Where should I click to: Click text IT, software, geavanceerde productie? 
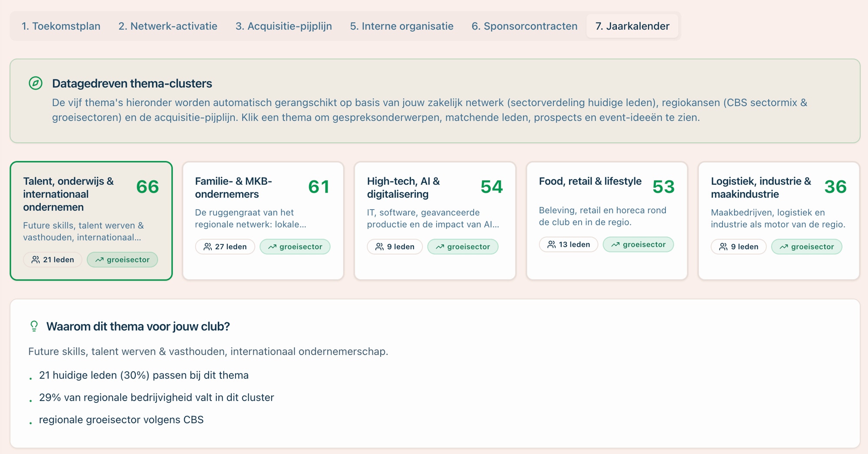(433, 218)
